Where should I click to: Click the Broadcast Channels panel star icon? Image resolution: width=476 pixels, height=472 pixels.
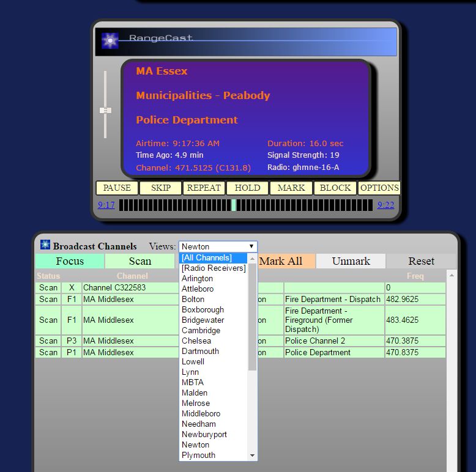coord(45,245)
